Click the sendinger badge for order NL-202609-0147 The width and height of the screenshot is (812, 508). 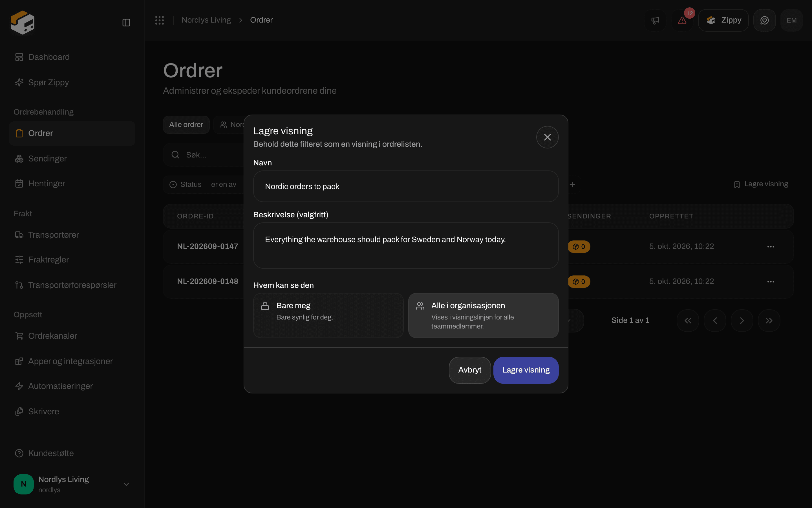click(x=579, y=247)
